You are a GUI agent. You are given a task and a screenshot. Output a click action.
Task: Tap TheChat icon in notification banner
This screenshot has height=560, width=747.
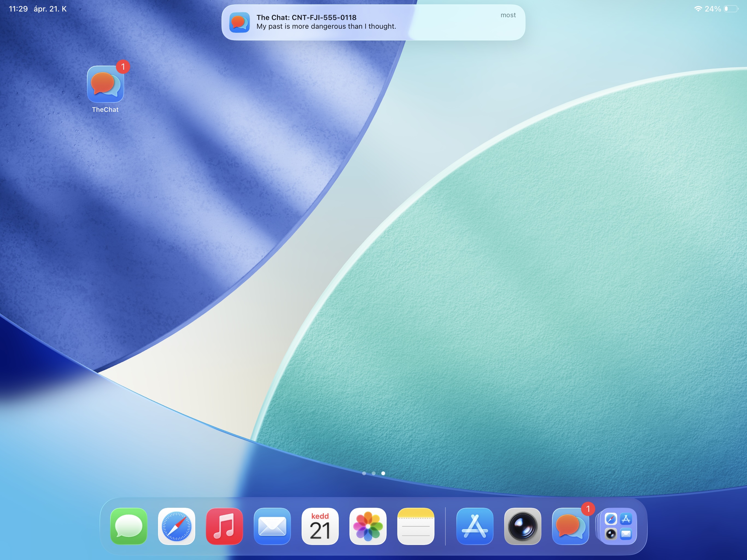[x=240, y=23]
